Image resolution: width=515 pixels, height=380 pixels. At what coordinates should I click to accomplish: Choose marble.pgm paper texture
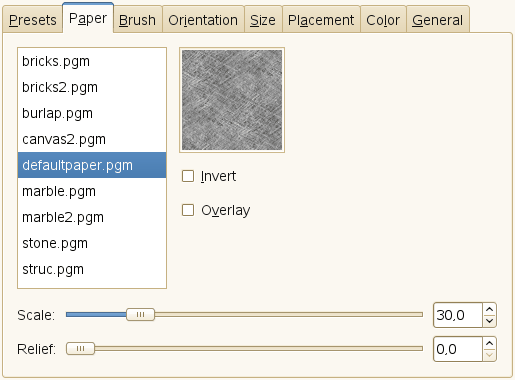pyautogui.click(x=92, y=191)
